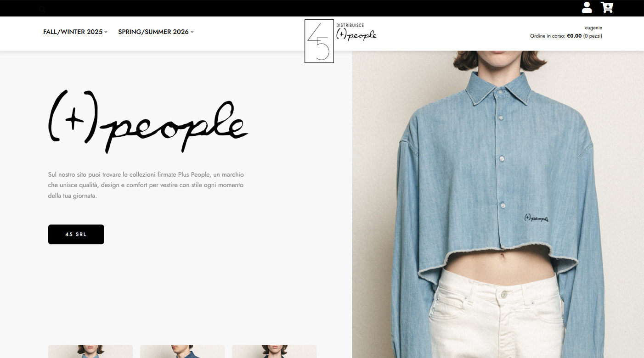Open the second product thumbnail
The height and width of the screenshot is (358, 644).
[182, 352]
